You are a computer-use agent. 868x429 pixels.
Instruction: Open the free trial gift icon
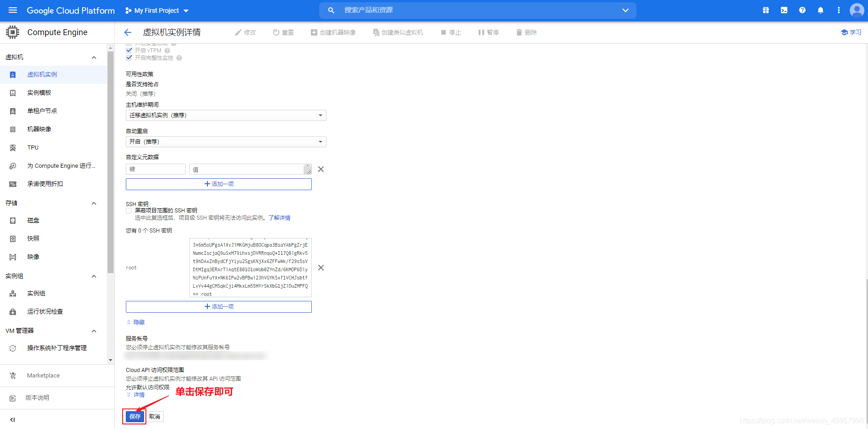click(766, 10)
